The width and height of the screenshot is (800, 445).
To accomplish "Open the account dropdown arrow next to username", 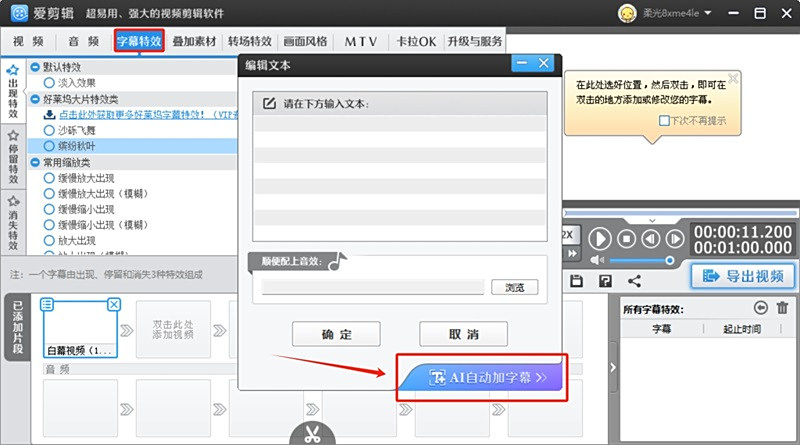I will [x=708, y=13].
